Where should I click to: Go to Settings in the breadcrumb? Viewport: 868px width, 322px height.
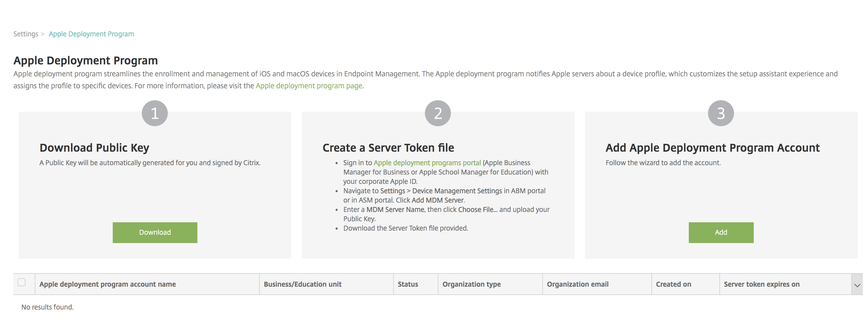coord(26,34)
